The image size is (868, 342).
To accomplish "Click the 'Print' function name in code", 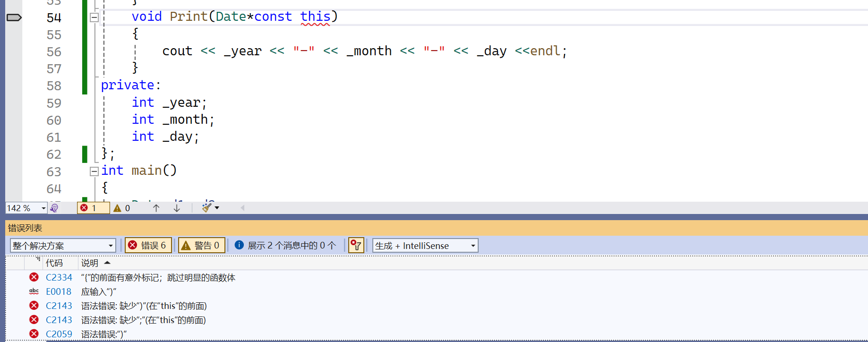I will tap(189, 17).
